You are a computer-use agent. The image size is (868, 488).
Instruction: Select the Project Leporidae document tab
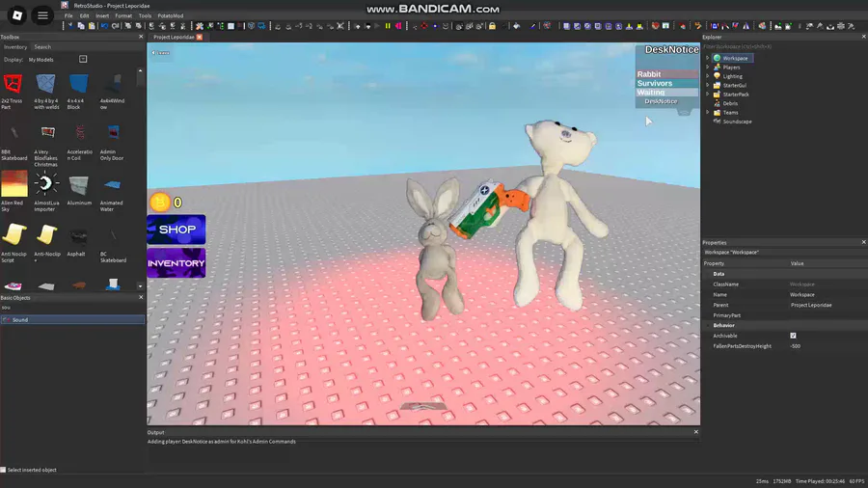(x=174, y=37)
